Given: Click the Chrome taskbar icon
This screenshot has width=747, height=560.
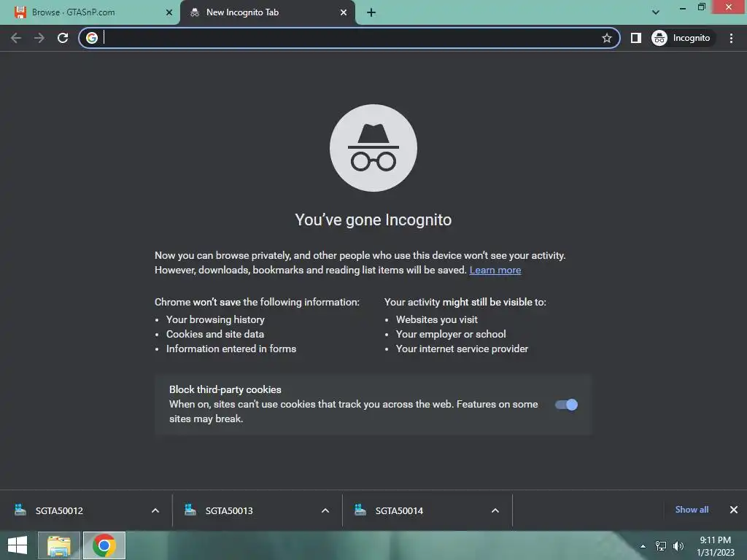Looking at the screenshot, I should point(104,545).
